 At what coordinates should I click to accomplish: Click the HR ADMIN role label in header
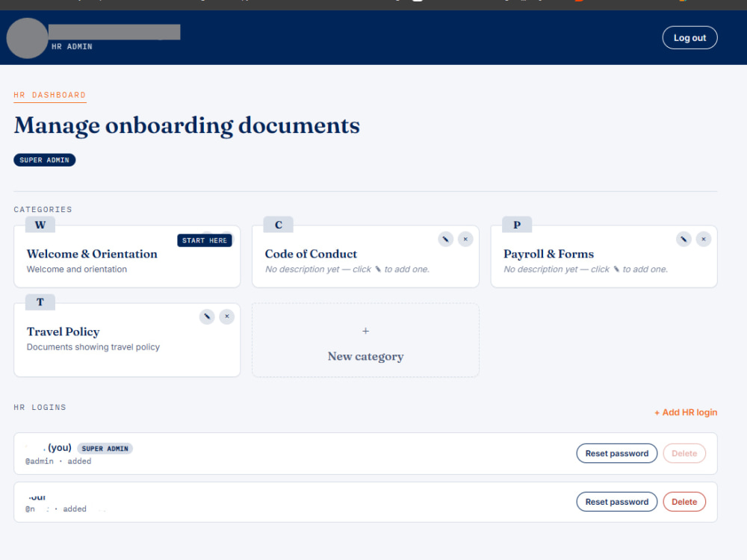(72, 46)
